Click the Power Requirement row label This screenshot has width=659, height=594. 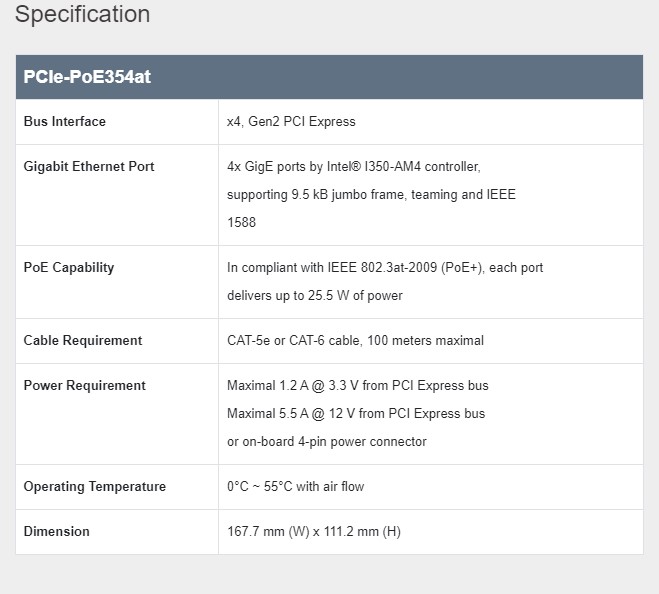(x=85, y=386)
